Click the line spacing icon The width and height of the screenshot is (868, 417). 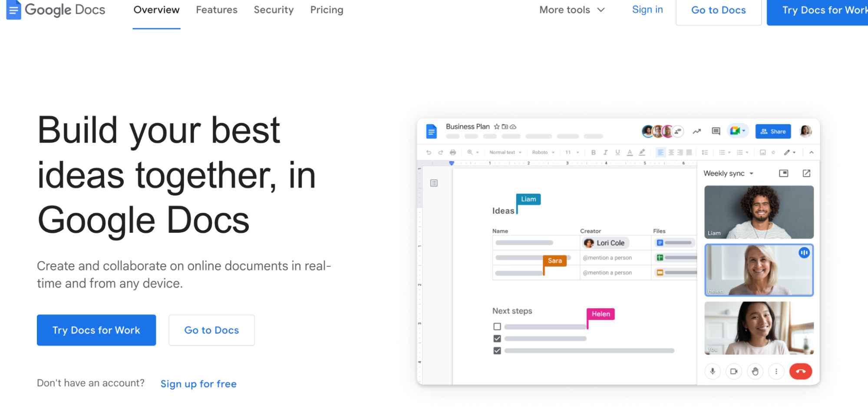coord(705,152)
